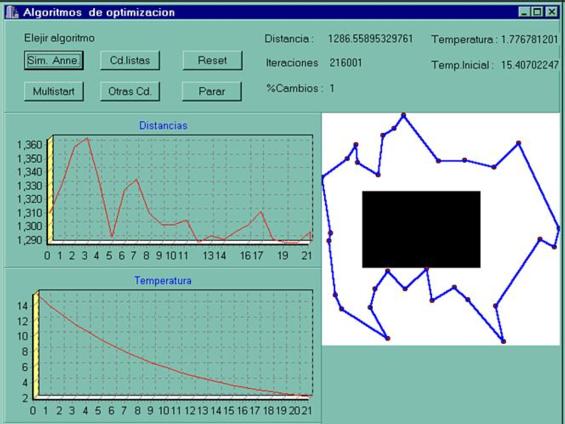Close the Algoritmos de optimizacion window
Viewport: 565px width, 424px height.
point(551,12)
